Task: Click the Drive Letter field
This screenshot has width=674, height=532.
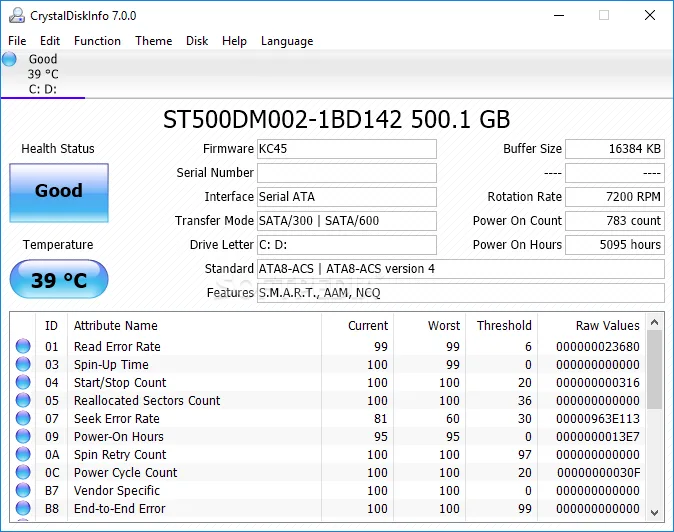Action: [347, 245]
